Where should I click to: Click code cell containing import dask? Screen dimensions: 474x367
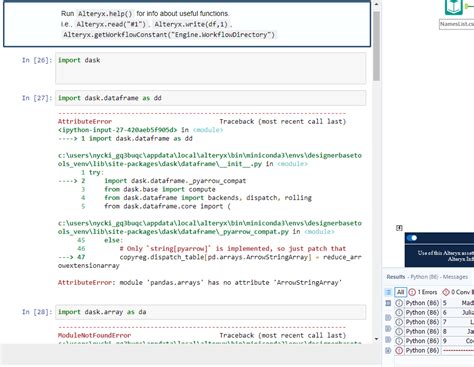(x=211, y=68)
